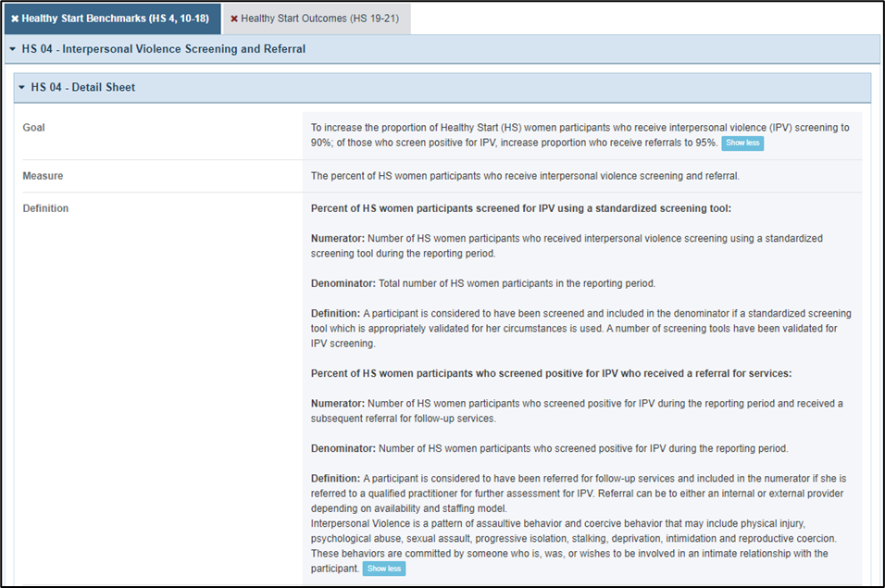Viewport: 885px width, 588px height.
Task: Collapse the HS 04 Interpersonal Violence Screening section arrow
Action: point(12,49)
